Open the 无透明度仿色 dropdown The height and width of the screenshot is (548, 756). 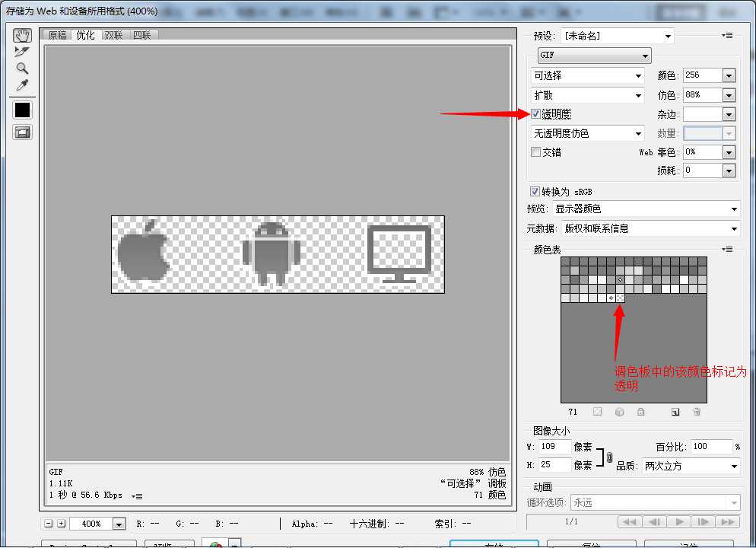point(587,134)
